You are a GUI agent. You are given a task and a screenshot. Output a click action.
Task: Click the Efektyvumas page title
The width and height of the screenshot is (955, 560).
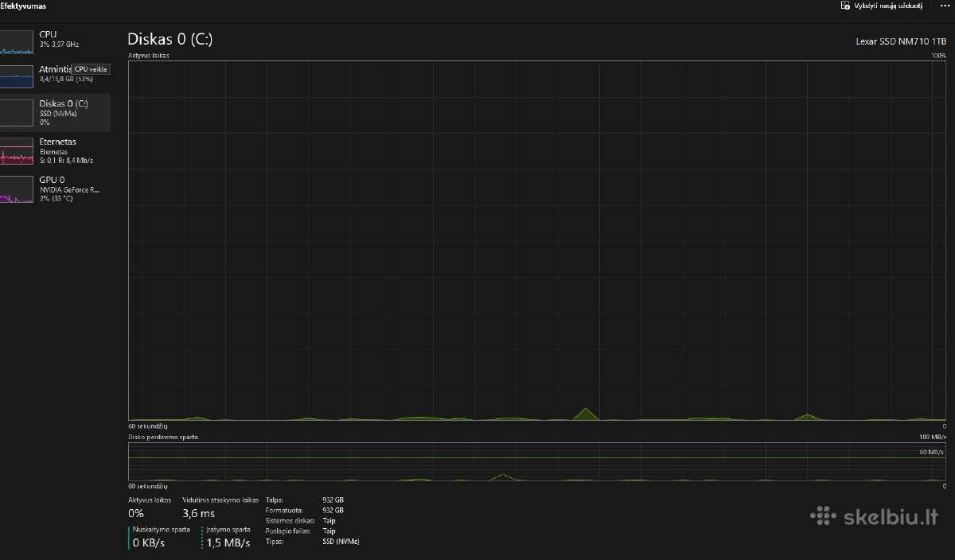[x=23, y=6]
